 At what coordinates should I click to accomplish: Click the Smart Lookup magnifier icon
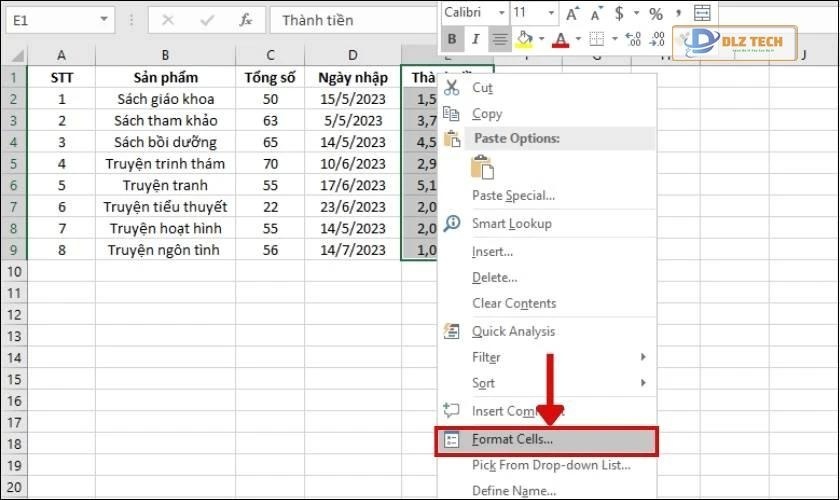click(x=452, y=223)
